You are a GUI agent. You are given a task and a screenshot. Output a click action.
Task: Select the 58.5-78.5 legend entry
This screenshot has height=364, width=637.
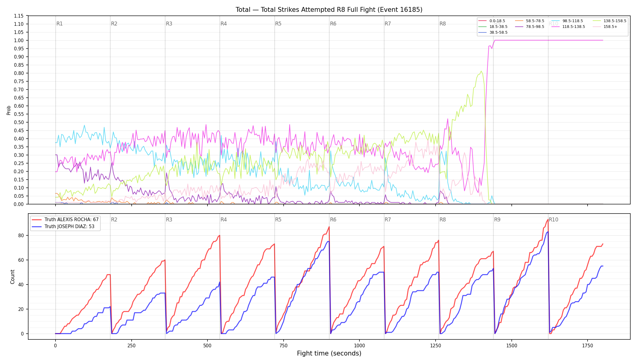[529, 21]
